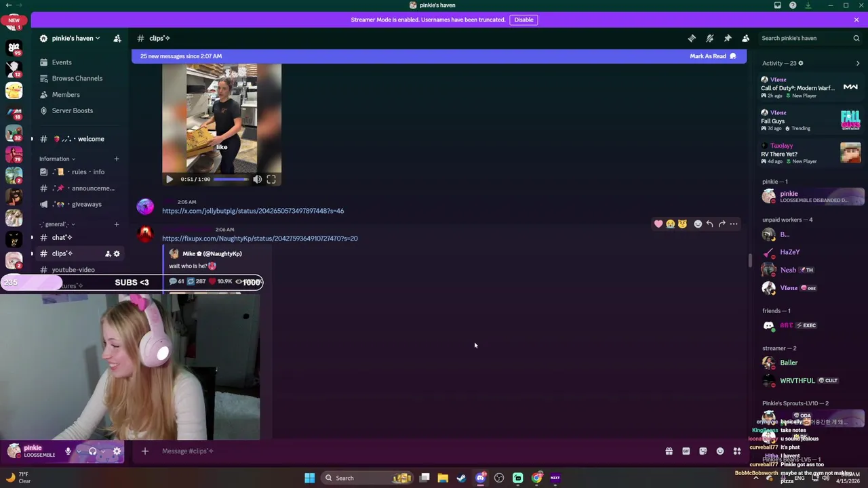Show pinned messages pin icon

[728, 39]
